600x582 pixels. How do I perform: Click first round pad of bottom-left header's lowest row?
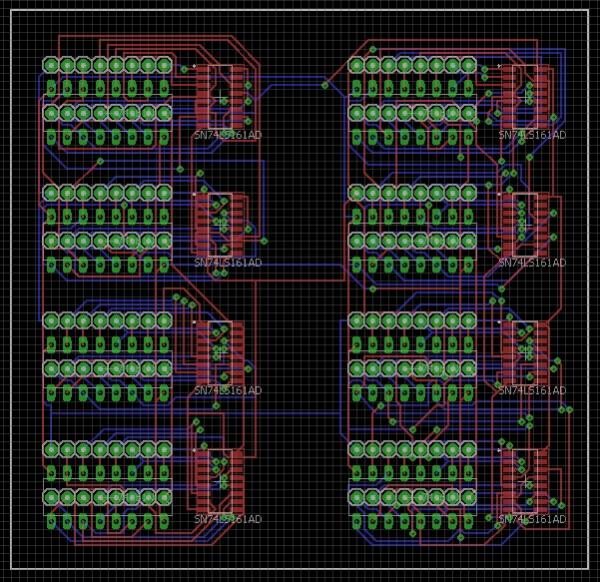click(x=51, y=521)
